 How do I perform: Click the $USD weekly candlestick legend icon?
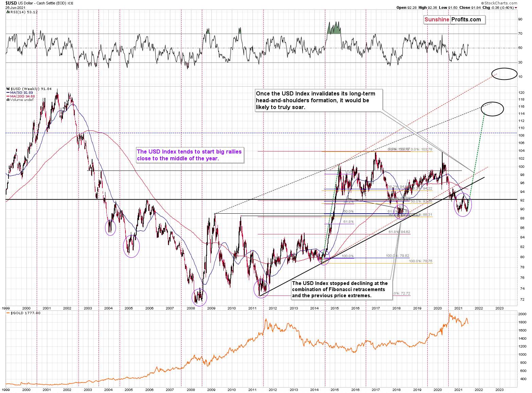click(x=8, y=89)
